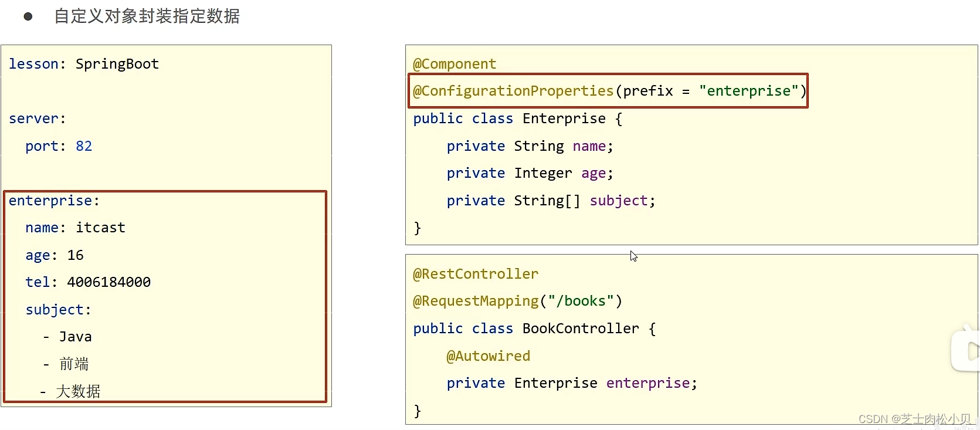The image size is (980, 430).
Task: Select 'private String[] subject;' field
Action: 551,201
